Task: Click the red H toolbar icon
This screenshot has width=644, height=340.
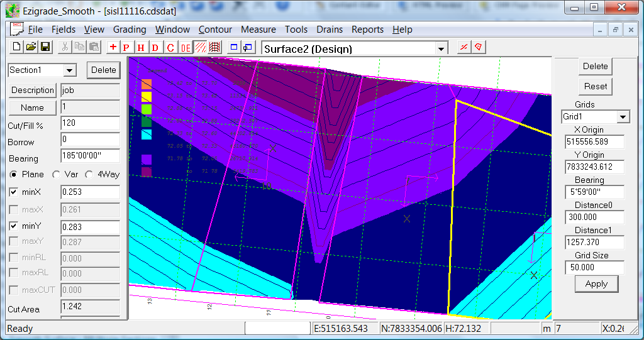Action: [141, 48]
